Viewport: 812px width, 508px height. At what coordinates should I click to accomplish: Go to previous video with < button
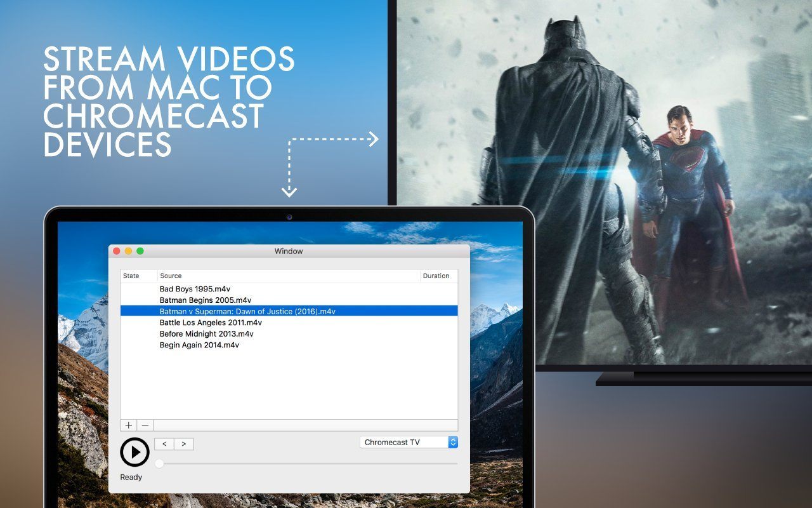(164, 444)
